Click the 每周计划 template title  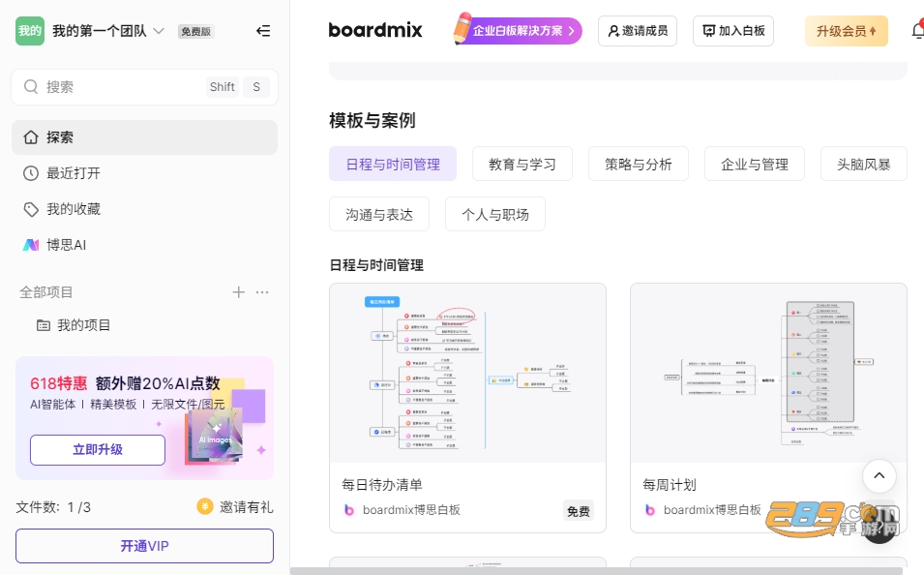point(670,485)
